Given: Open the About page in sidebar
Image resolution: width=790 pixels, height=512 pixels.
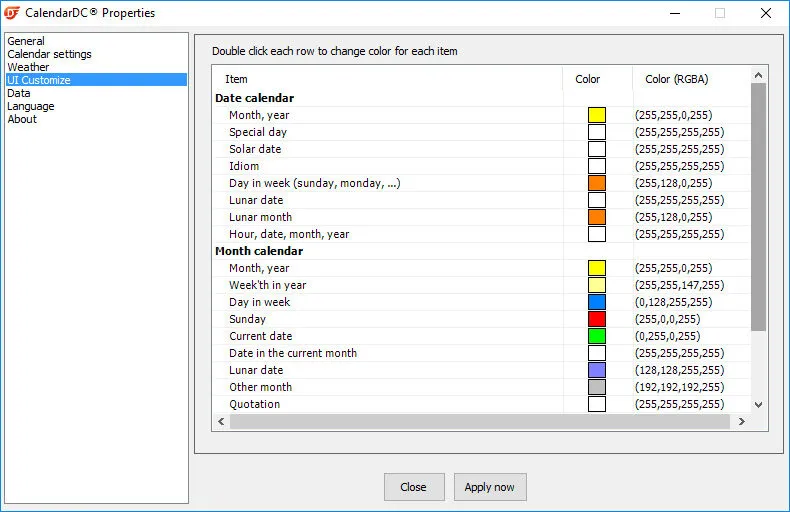Looking at the screenshot, I should pos(22,119).
